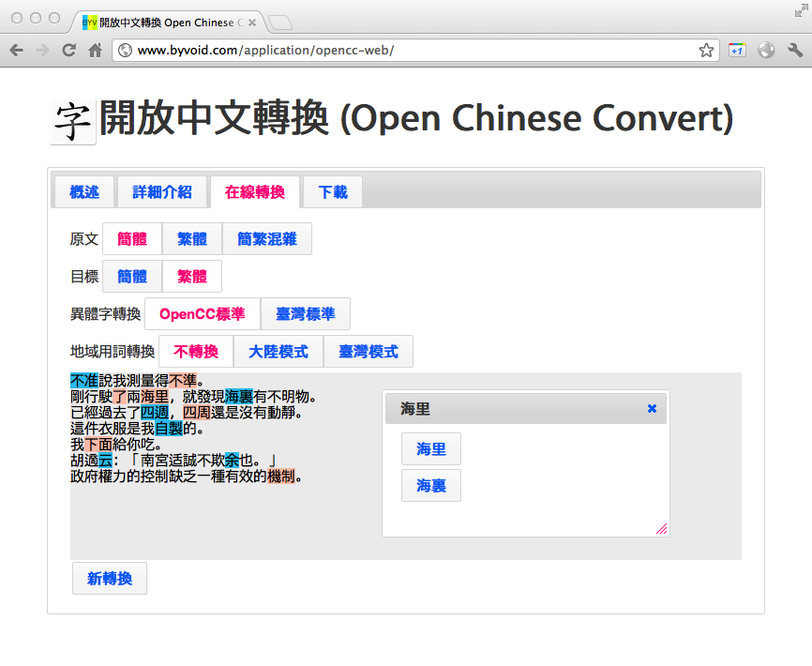The height and width of the screenshot is (666, 812).
Task: Set 原文 source to 簡繁混雜
Action: point(267,239)
